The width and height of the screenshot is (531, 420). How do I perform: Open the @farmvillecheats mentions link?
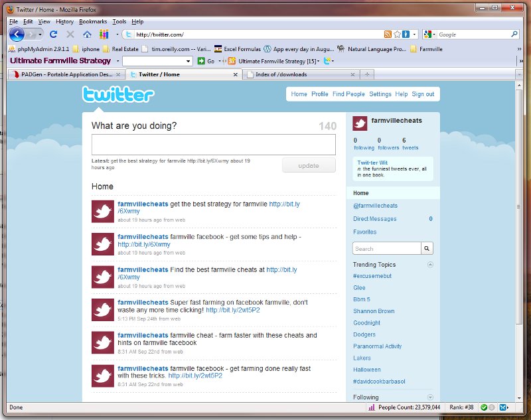pyautogui.click(x=375, y=206)
